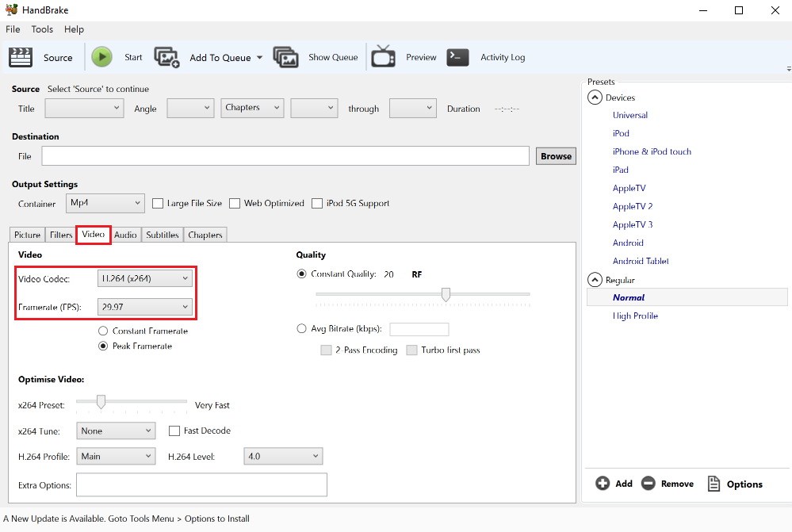The image size is (792, 532).
Task: Select the Normal preset
Action: (x=687, y=297)
